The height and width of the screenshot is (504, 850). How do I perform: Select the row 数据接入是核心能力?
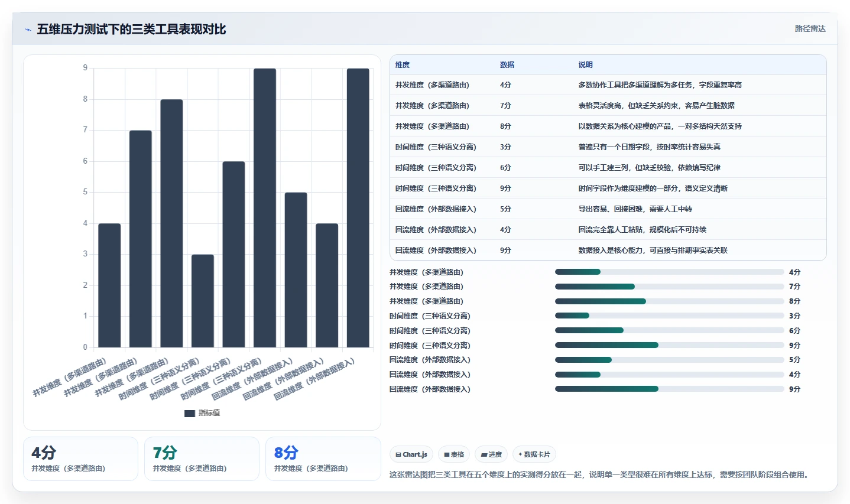coord(608,251)
